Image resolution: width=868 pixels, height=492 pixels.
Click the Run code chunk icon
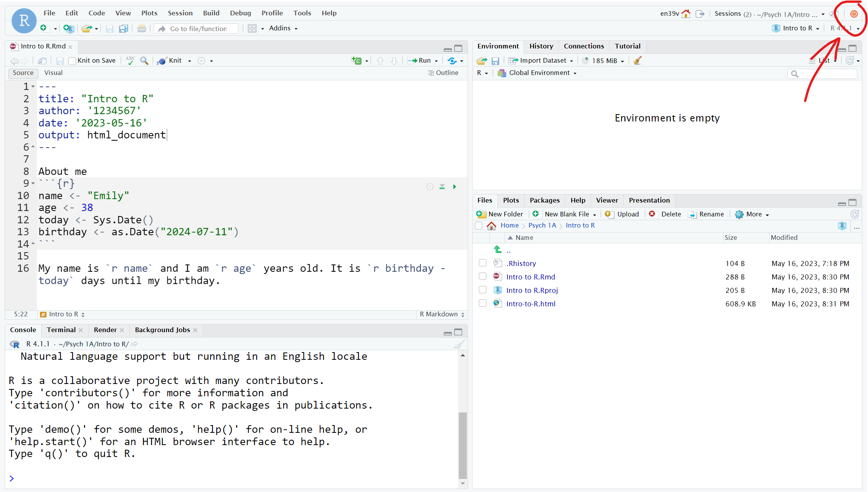pyautogui.click(x=454, y=187)
